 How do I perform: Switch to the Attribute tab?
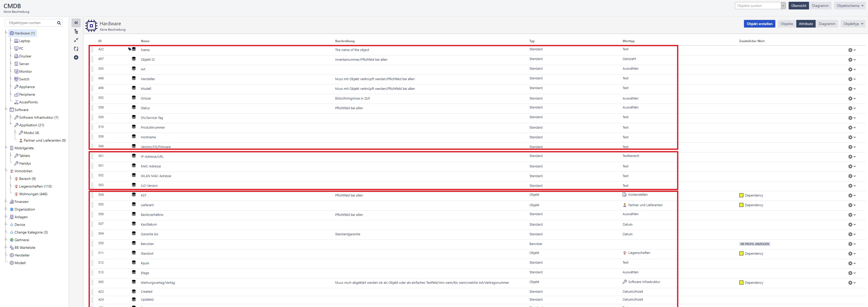[x=806, y=24]
